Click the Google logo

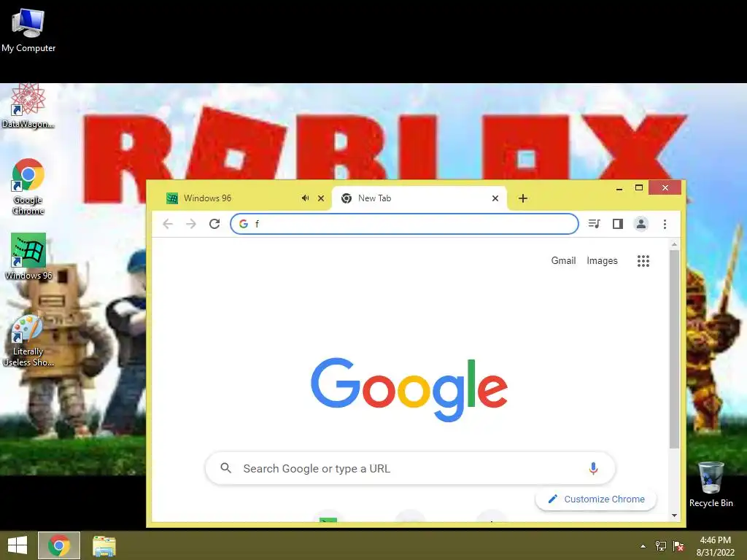coord(409,389)
